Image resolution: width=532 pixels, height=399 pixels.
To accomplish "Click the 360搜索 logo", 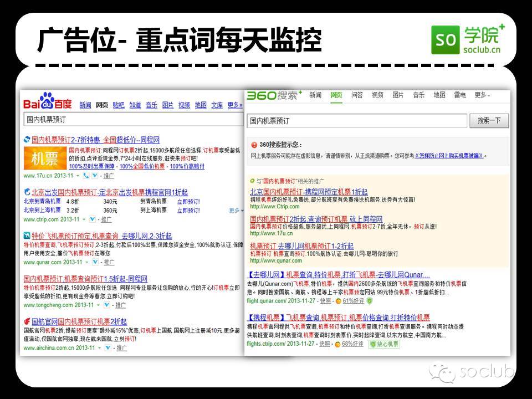I will pos(272,95).
